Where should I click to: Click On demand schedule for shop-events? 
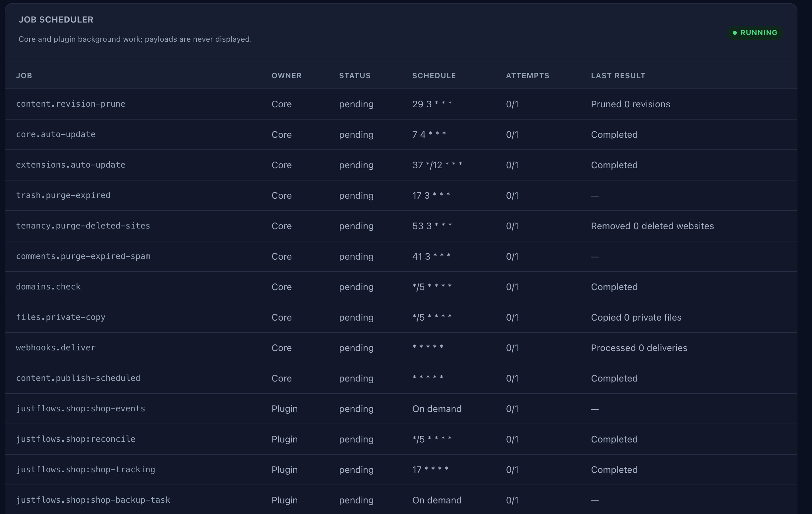(x=437, y=409)
